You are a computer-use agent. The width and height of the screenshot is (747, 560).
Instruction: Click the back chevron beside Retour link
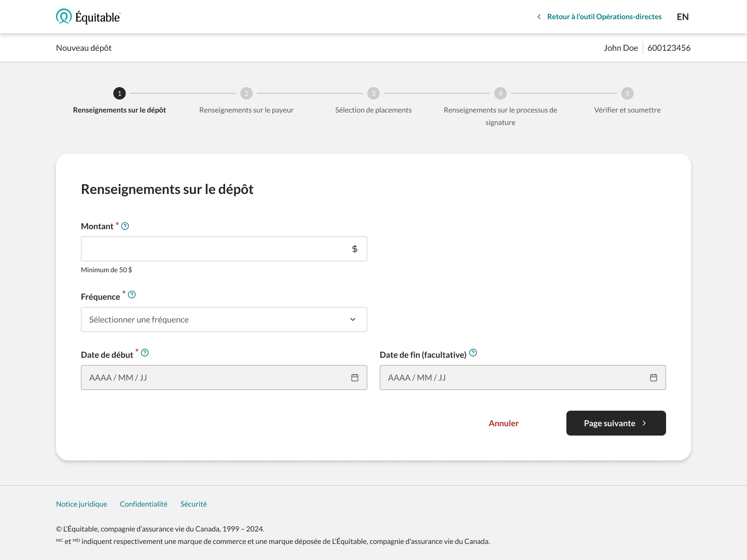coord(539,17)
